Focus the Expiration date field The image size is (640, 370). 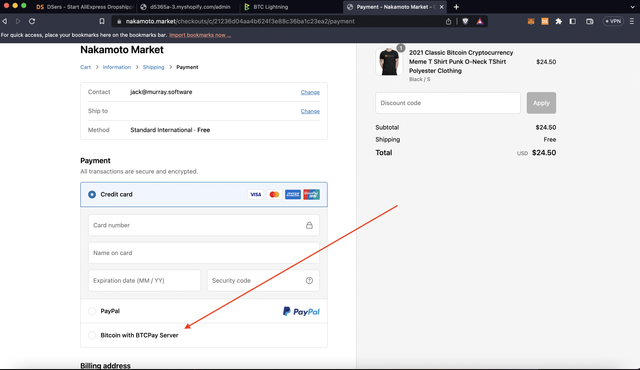[x=144, y=281]
